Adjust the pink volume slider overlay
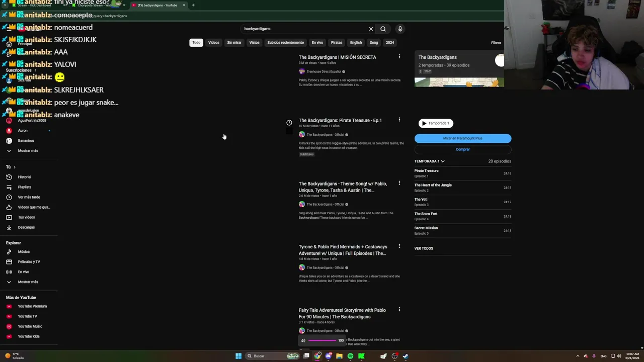 coord(322,340)
